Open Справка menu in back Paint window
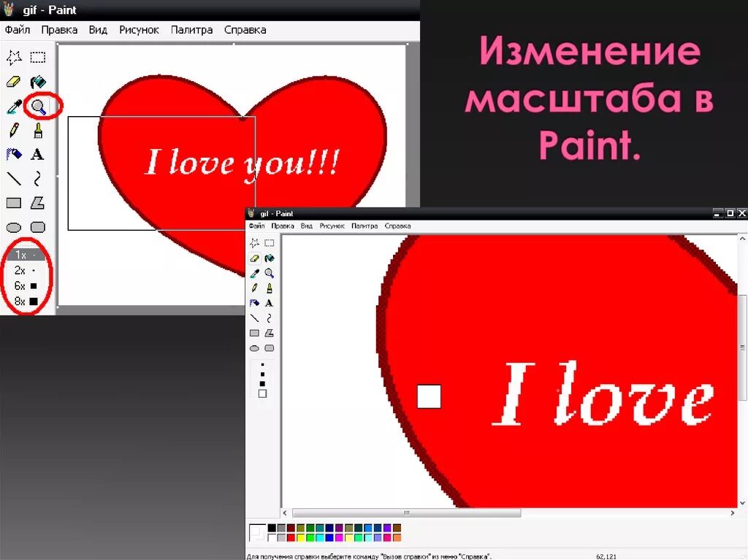748x560 pixels. [245, 30]
